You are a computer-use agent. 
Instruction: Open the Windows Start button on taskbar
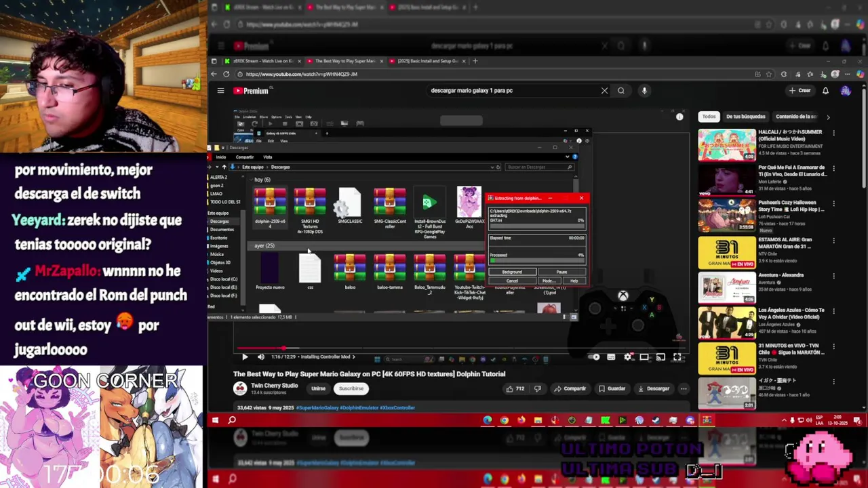click(x=215, y=420)
